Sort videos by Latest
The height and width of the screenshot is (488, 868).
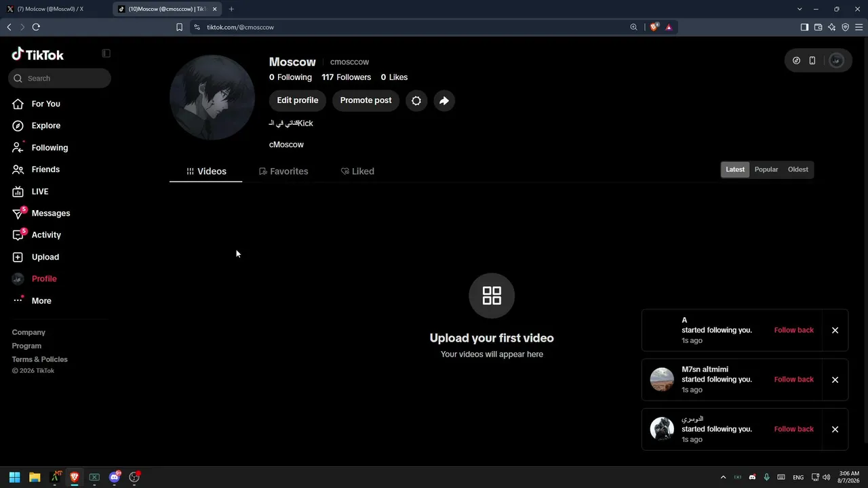click(735, 169)
